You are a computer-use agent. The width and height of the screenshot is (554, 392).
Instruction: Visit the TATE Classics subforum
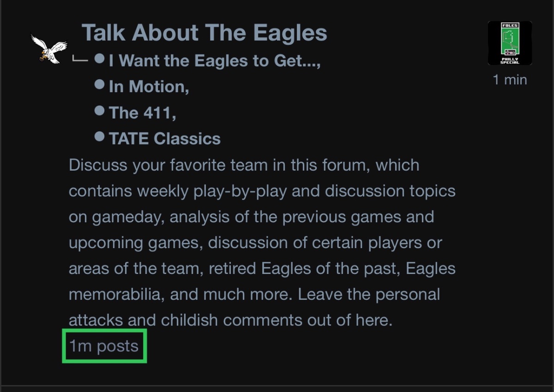coord(164,138)
